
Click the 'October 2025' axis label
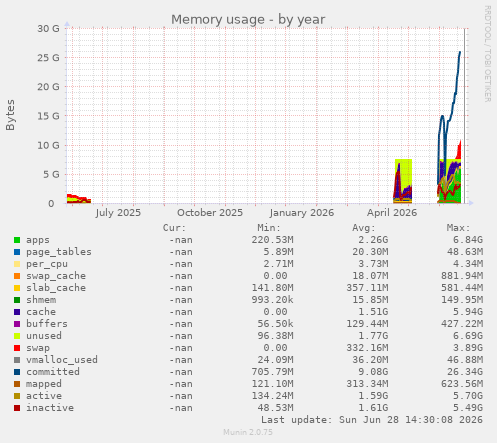(x=210, y=213)
